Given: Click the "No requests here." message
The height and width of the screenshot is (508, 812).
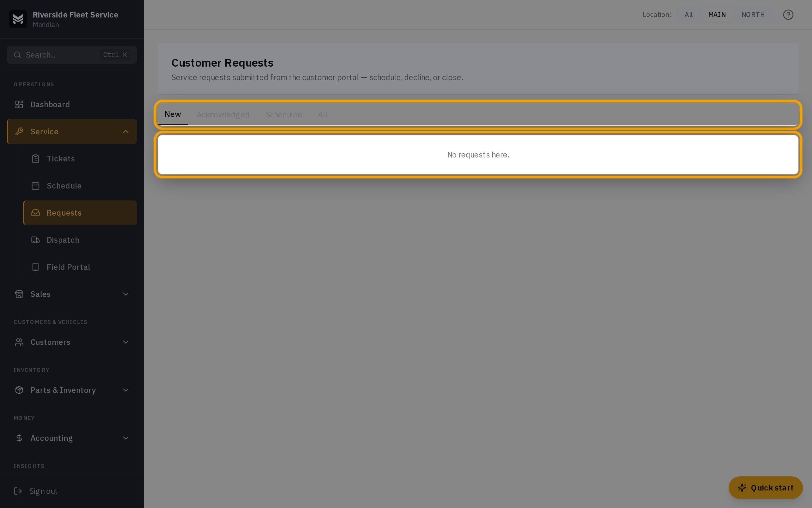Looking at the screenshot, I should pos(478,155).
